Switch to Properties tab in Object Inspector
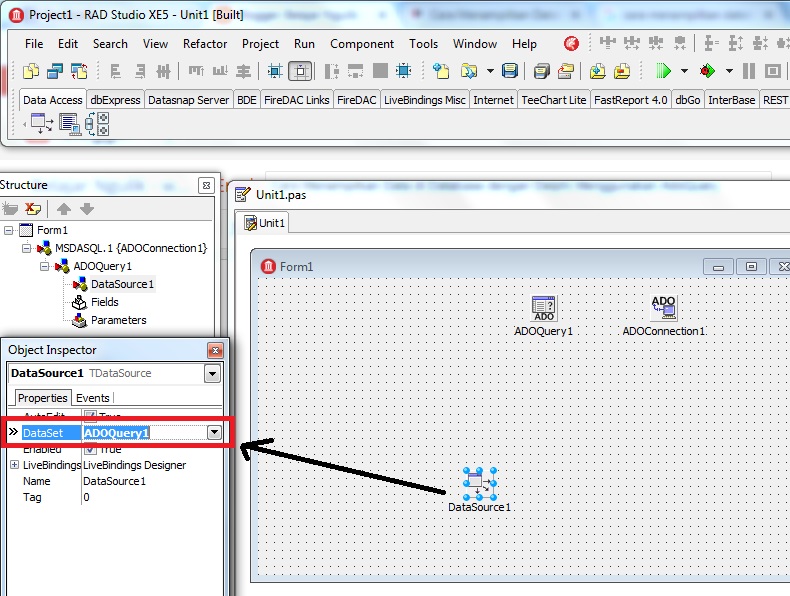790x596 pixels. click(42, 398)
